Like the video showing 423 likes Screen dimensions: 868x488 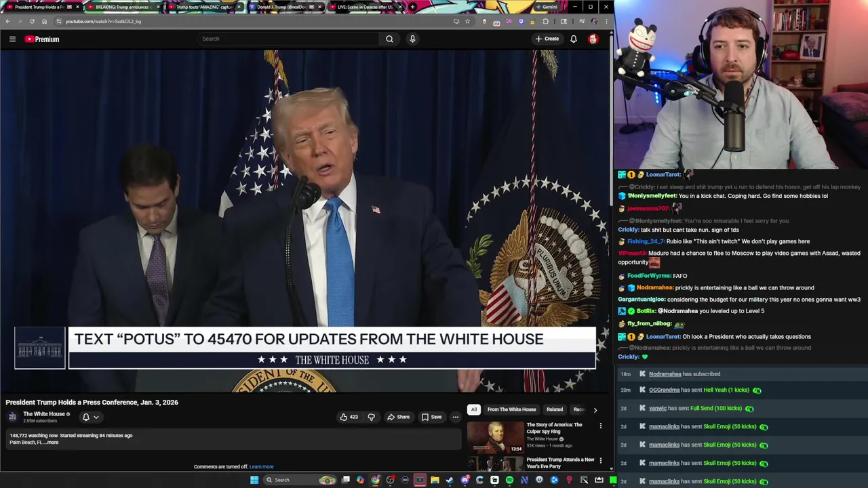click(x=349, y=417)
